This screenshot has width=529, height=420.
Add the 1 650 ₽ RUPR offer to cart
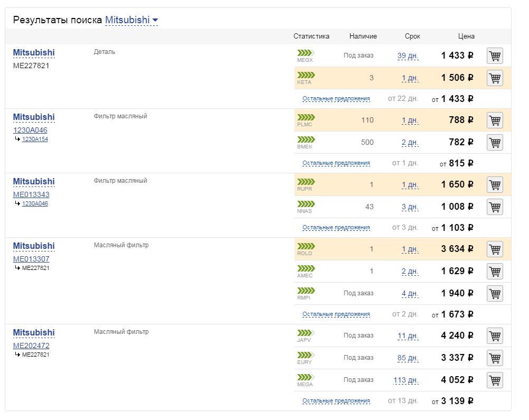pyautogui.click(x=495, y=185)
